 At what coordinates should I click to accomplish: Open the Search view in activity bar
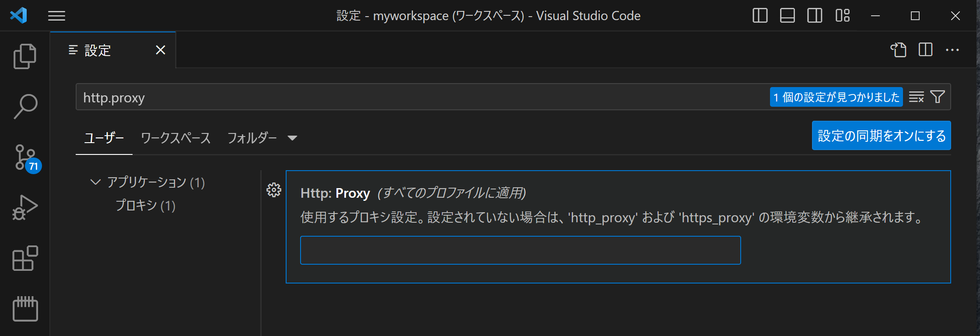pyautogui.click(x=25, y=106)
